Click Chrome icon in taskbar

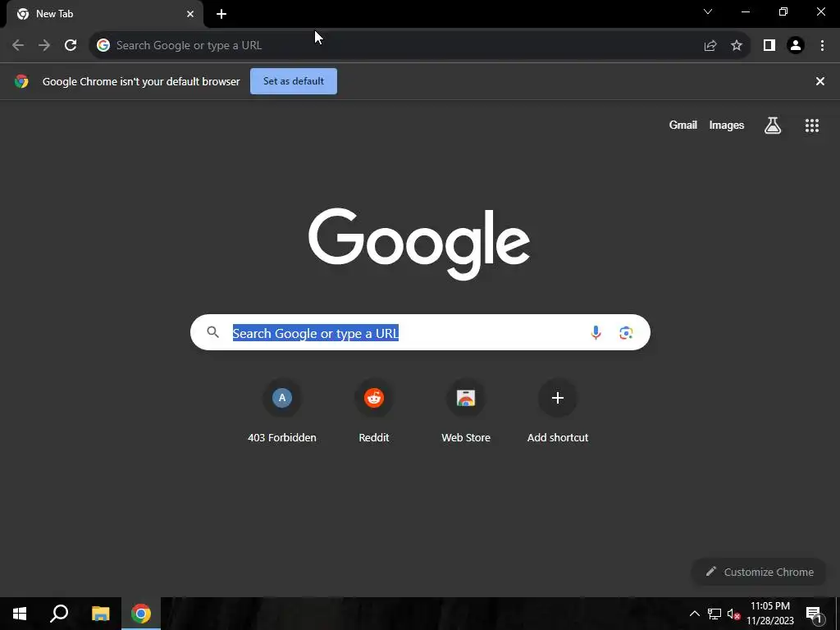click(141, 614)
